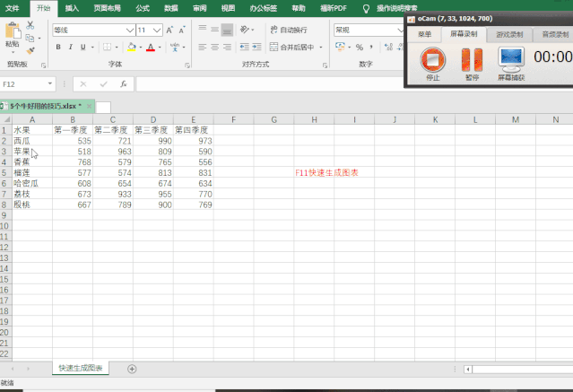
Task: Click the Cut scissors icon
Action: [x=30, y=25]
